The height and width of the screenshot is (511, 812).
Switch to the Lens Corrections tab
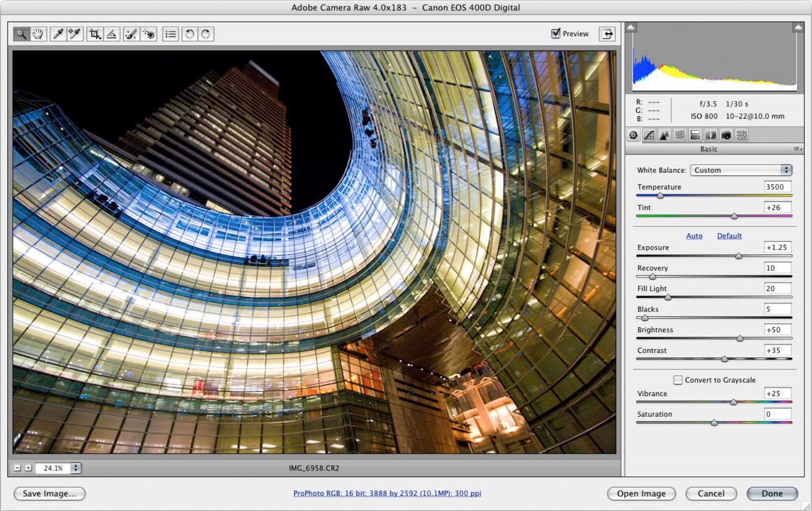click(x=711, y=135)
